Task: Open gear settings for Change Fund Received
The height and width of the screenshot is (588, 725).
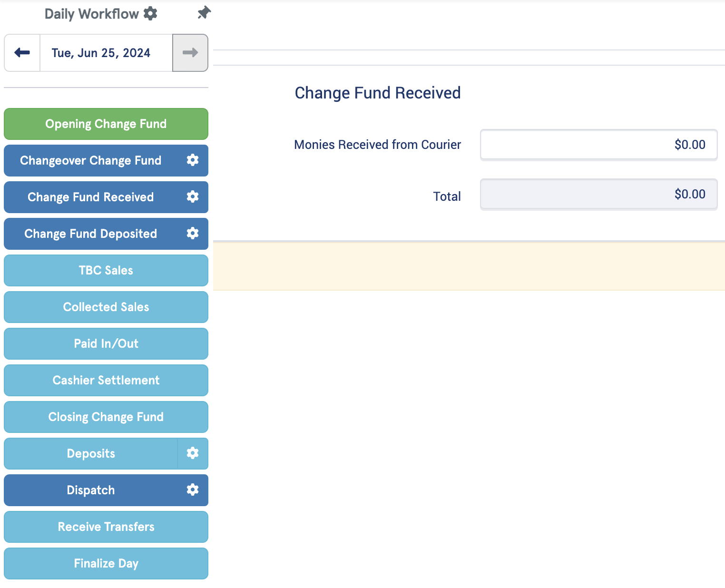Action: 193,197
